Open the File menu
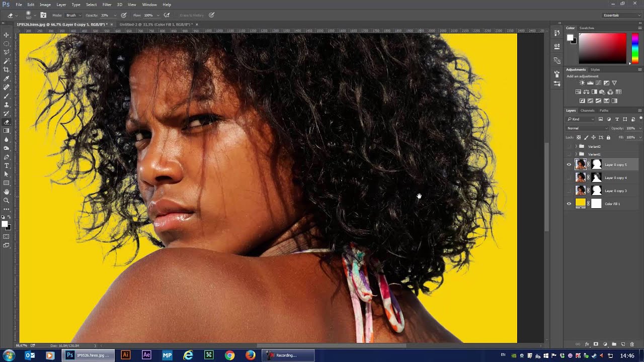Screen dimensions: 644x362 click(19, 5)
